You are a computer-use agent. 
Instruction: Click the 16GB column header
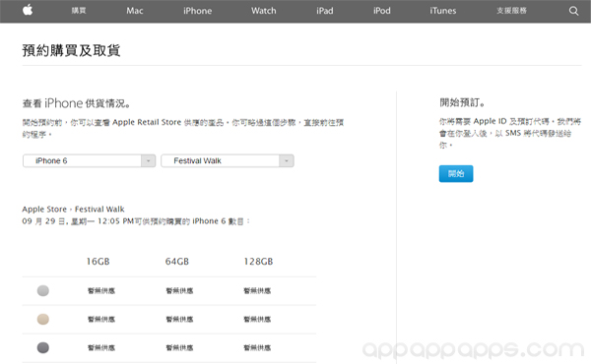pyautogui.click(x=98, y=262)
